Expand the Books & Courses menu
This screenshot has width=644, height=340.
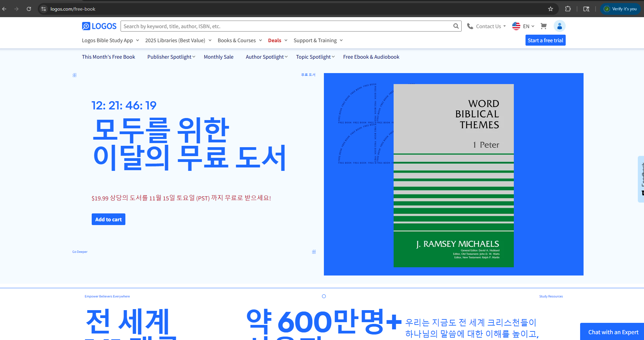coord(240,40)
